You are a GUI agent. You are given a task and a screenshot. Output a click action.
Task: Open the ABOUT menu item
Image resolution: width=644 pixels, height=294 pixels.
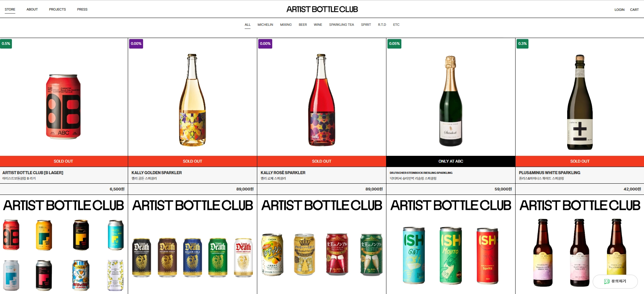(32, 10)
